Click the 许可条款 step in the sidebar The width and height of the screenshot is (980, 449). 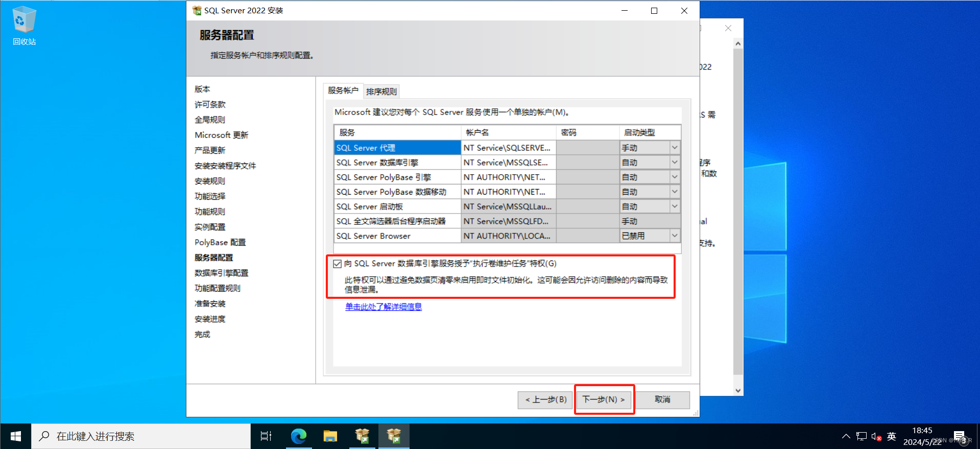[x=210, y=104]
